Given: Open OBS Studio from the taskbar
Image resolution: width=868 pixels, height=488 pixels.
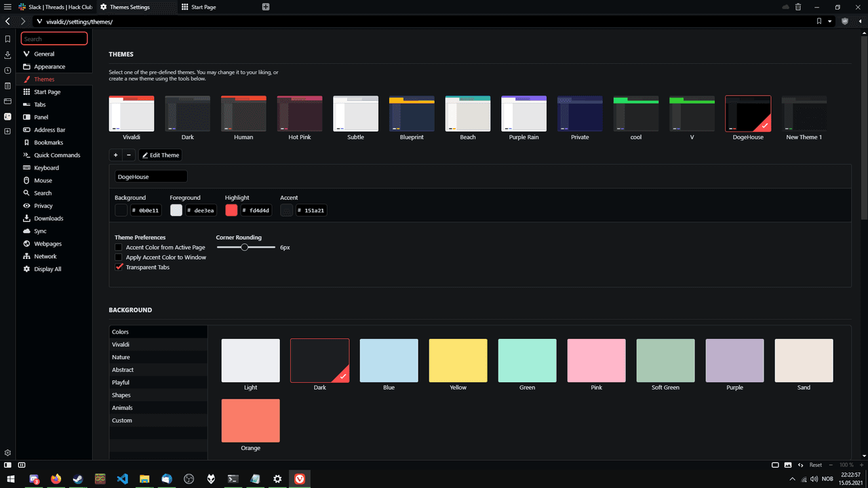Looking at the screenshot, I should point(189,479).
